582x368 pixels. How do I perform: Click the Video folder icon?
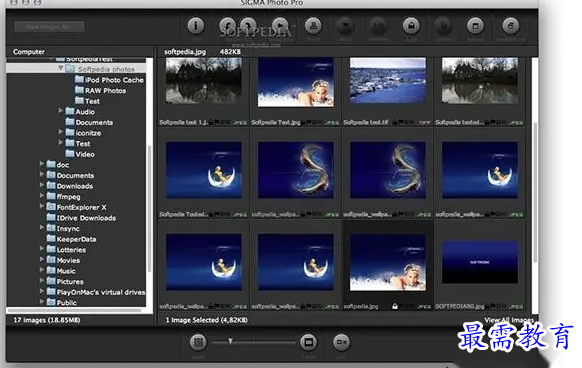70,154
